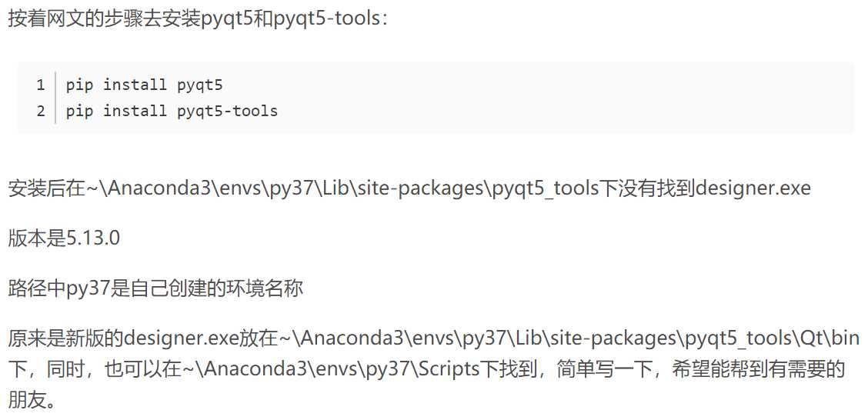The width and height of the screenshot is (868, 420).
Task: Click line number 1 in code block
Action: coord(41,85)
